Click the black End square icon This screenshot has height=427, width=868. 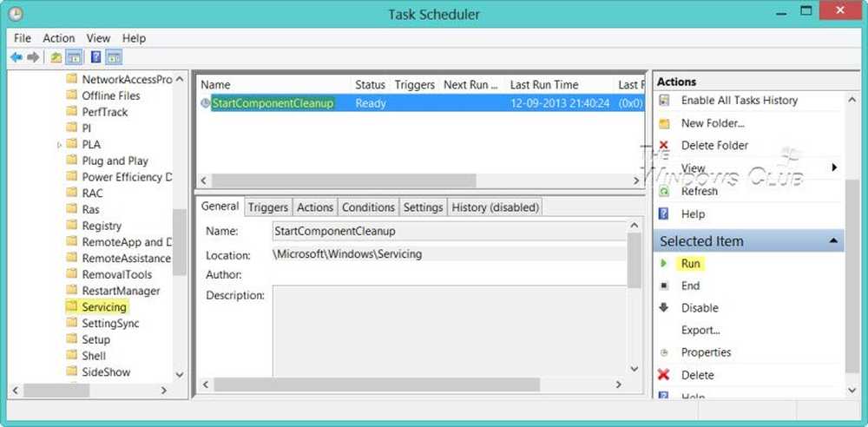[x=664, y=286]
